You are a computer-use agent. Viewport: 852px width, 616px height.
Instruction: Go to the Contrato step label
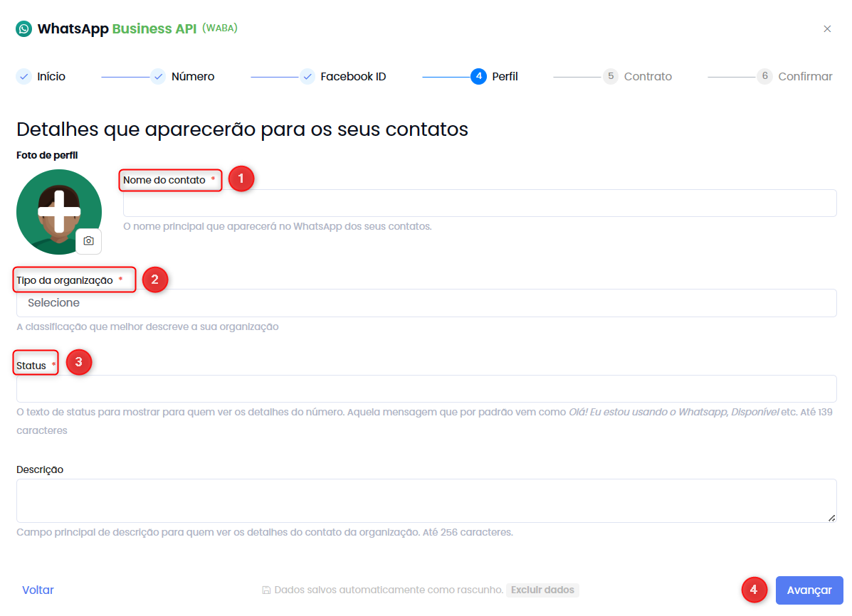(x=648, y=76)
